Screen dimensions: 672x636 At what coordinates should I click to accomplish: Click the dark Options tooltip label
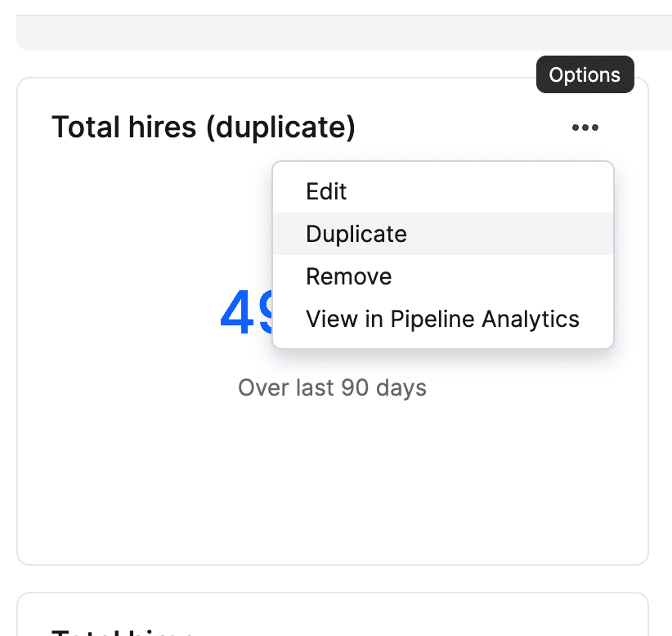coord(585,75)
